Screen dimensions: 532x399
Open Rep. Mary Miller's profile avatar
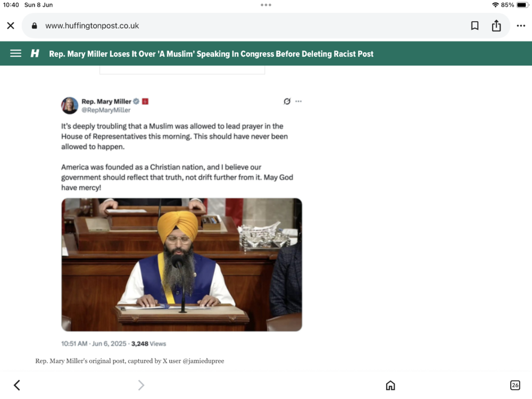click(70, 105)
